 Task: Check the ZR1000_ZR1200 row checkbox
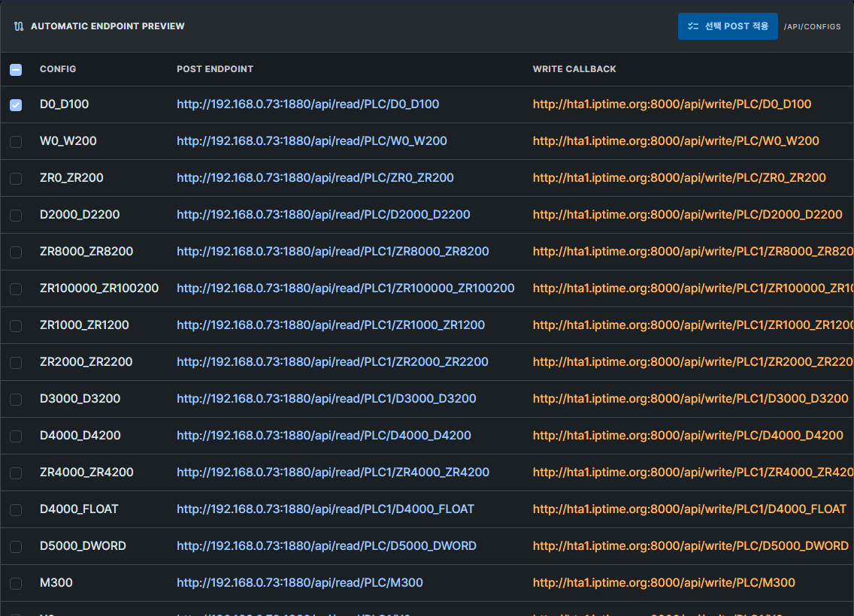point(16,325)
